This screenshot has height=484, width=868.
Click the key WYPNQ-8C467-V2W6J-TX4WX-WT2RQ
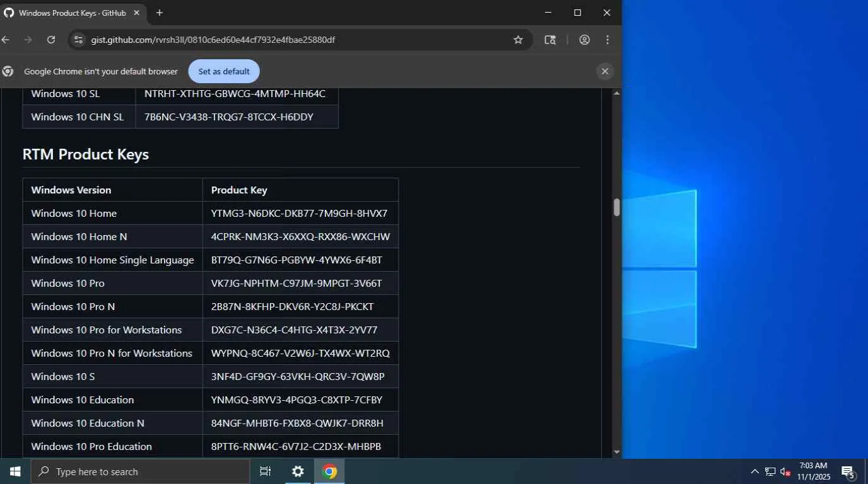tap(300, 353)
